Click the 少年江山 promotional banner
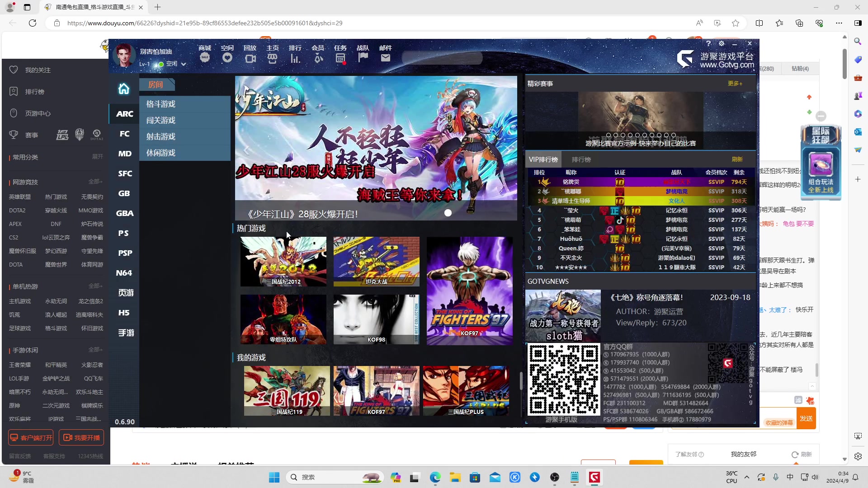Viewport: 868px width, 488px height. click(x=376, y=148)
